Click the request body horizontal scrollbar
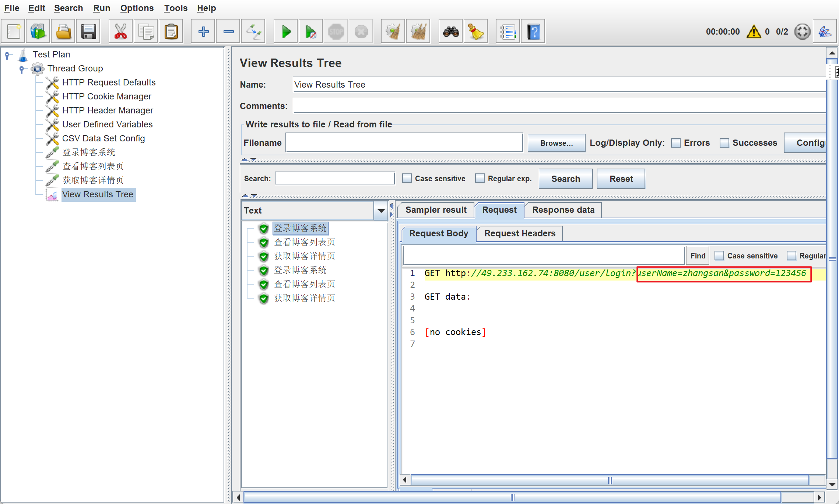 [610, 480]
